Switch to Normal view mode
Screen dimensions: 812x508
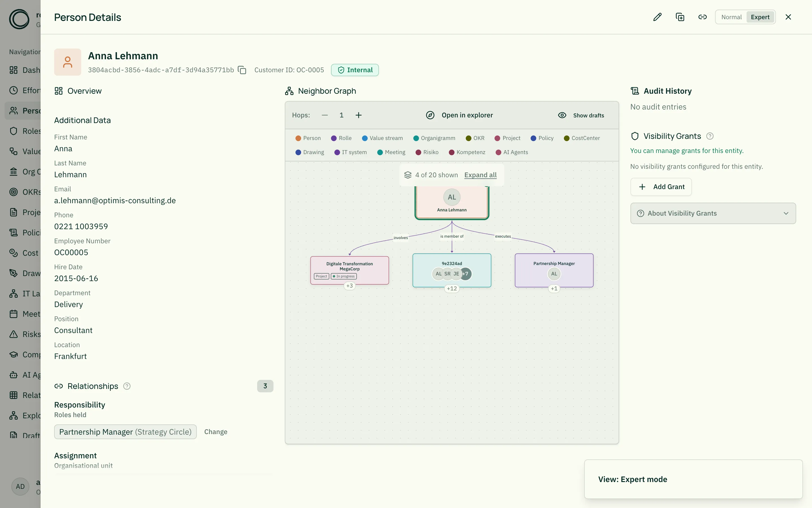(x=731, y=17)
